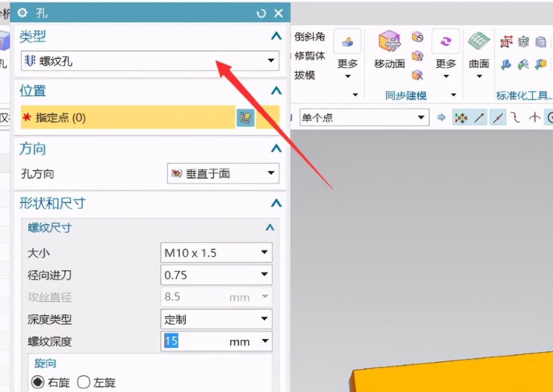Click the blue arrow-shaped icon in 标准化工具
The width and height of the screenshot is (553, 392).
pos(507,65)
